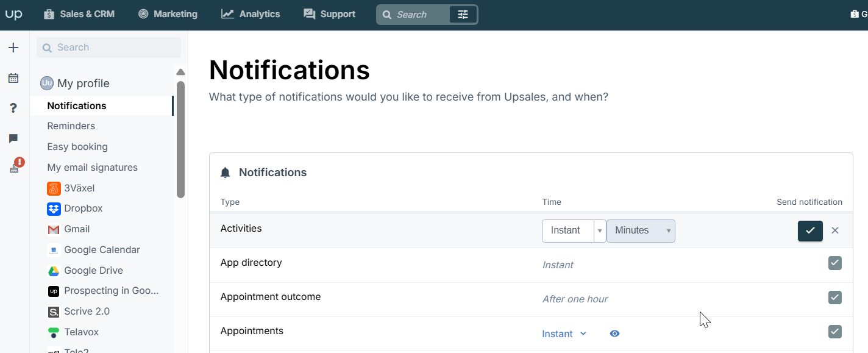
Task: Click the top bar Search field
Action: (x=413, y=15)
